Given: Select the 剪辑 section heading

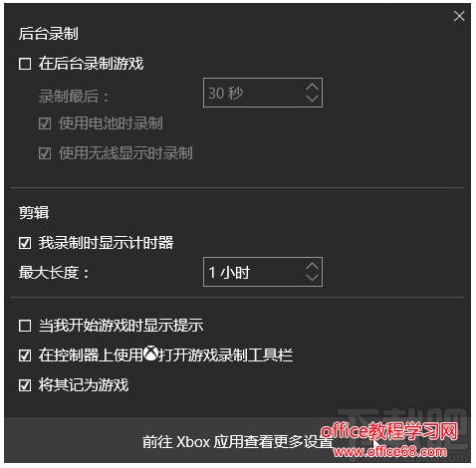Looking at the screenshot, I should (x=34, y=212).
